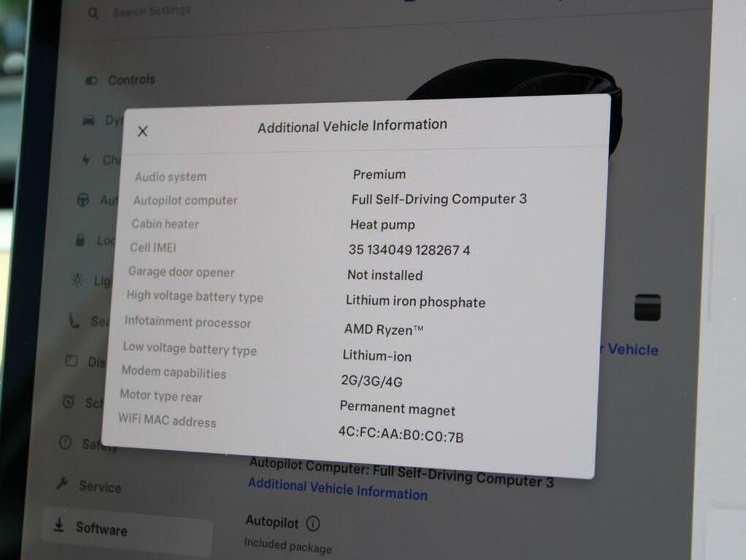Click the search magnifier icon
Viewport: 746px width, 560px height.
point(93,13)
